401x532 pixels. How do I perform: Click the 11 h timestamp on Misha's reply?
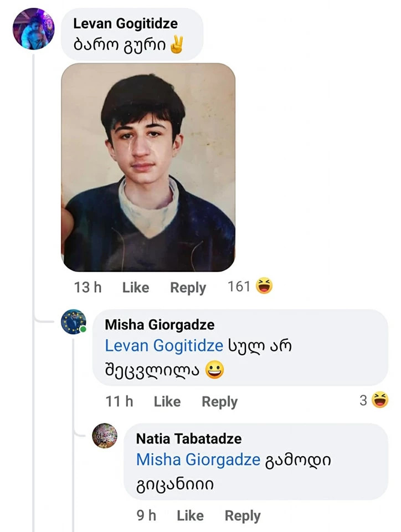tap(119, 401)
